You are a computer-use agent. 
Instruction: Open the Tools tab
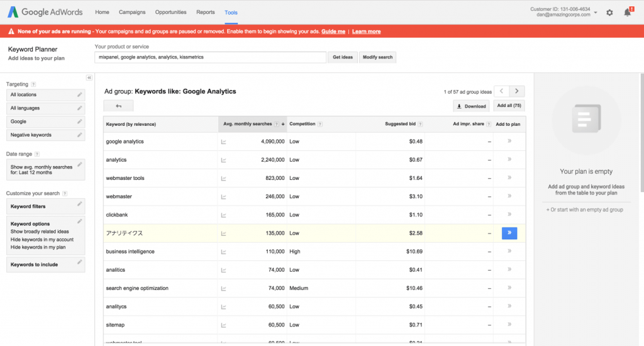[231, 13]
